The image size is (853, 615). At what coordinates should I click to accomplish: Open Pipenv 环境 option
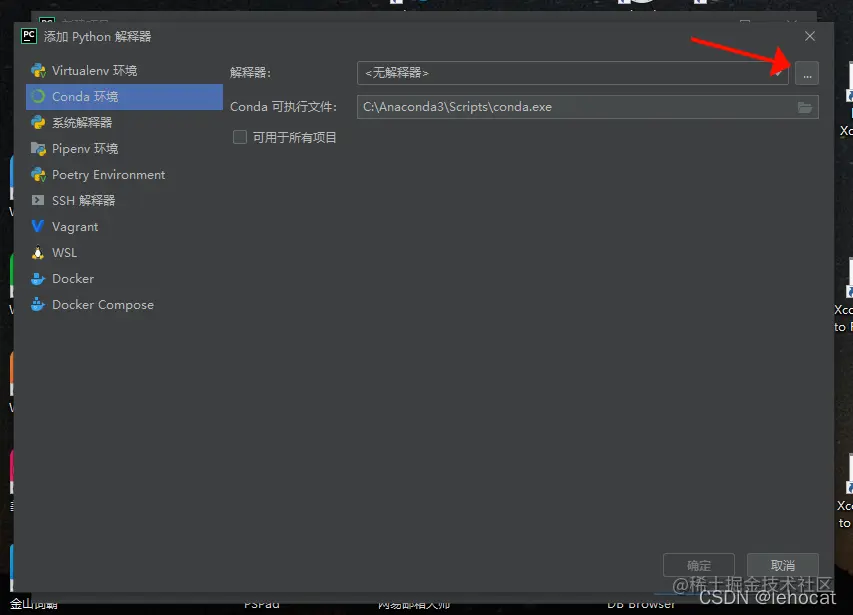pyautogui.click(x=124, y=148)
